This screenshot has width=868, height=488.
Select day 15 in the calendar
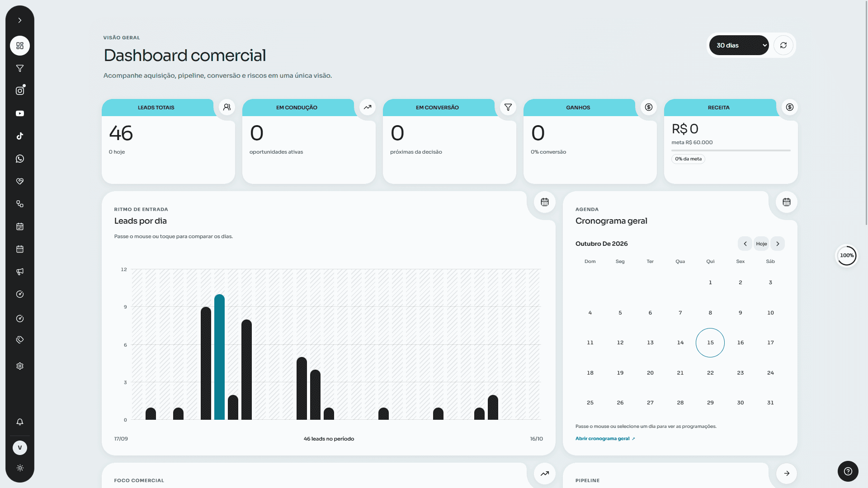[710, 343]
